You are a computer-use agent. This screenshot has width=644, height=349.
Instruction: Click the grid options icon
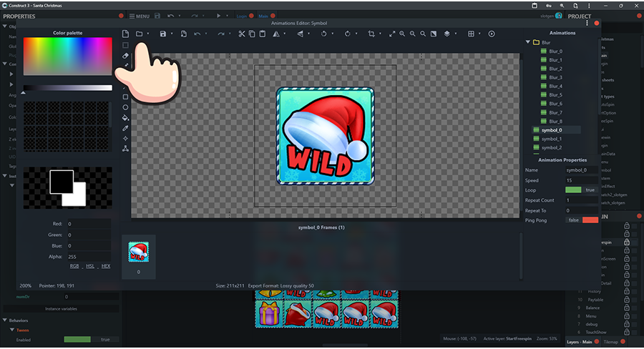pos(471,34)
